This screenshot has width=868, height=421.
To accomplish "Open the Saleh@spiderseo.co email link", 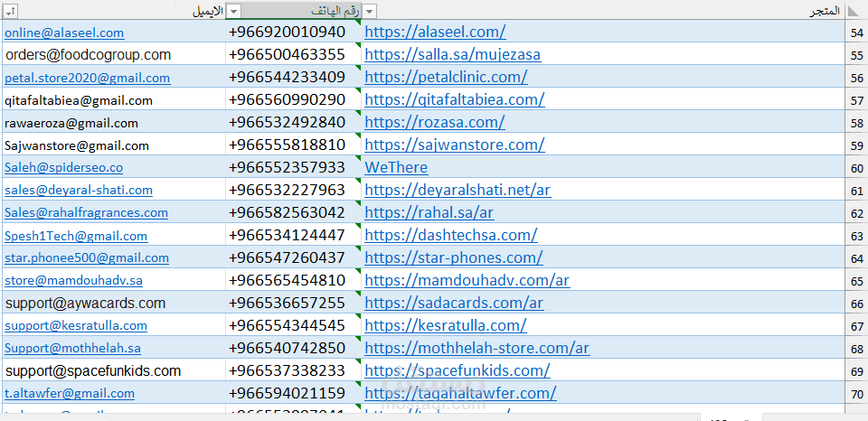I will pos(63,168).
